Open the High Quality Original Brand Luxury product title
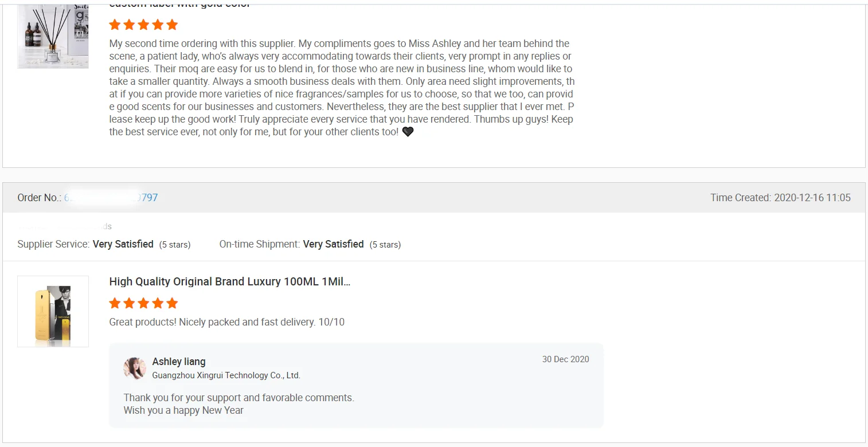The image size is (868, 447). tap(229, 281)
